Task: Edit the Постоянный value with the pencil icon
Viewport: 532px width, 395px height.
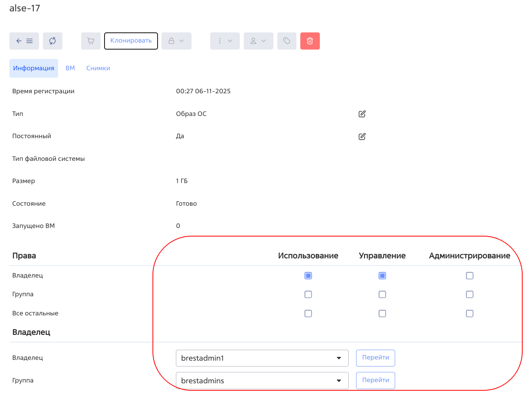Action: tap(362, 137)
